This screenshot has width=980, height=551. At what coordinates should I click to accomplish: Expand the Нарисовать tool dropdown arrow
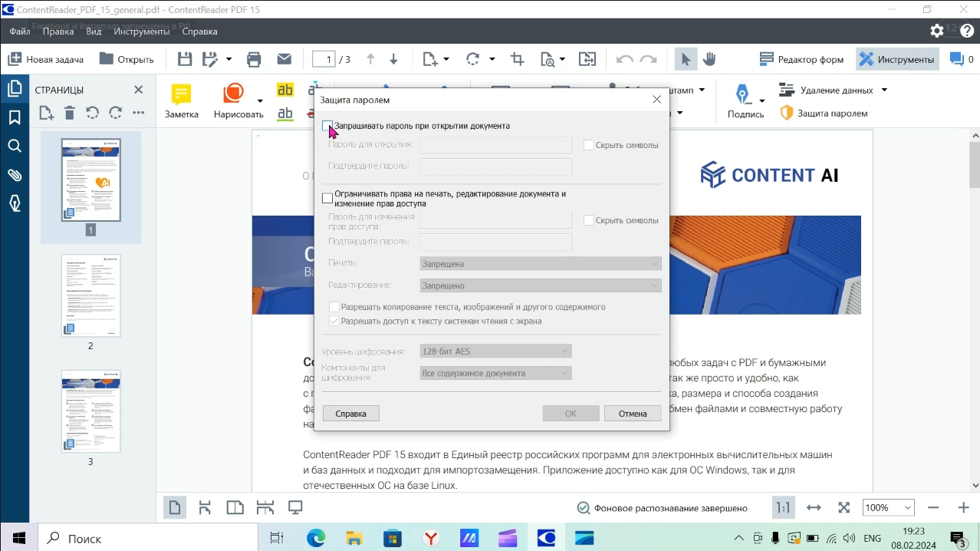click(x=260, y=101)
